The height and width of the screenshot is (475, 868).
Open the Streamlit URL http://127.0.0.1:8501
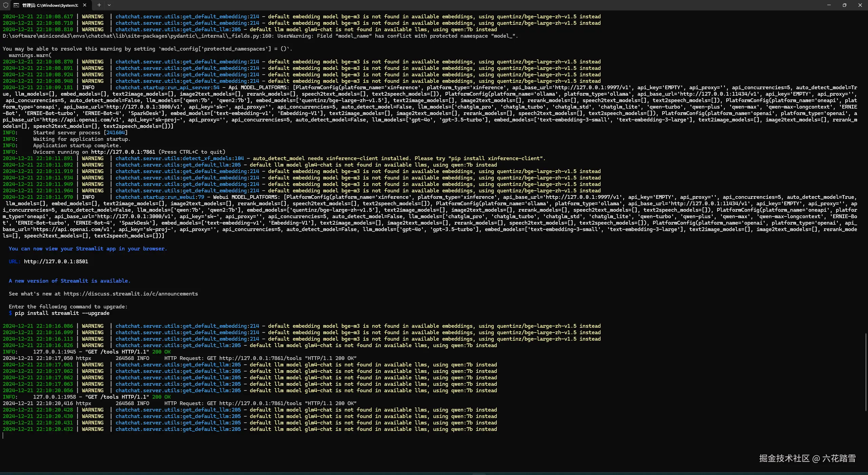coord(56,262)
